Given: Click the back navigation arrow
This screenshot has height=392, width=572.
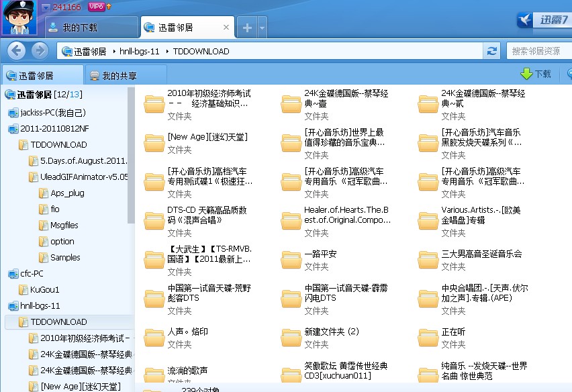Looking at the screenshot, I should point(15,50).
